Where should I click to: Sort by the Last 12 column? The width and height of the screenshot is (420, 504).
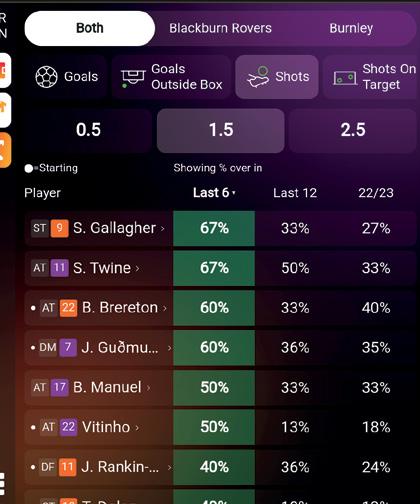coord(295,193)
